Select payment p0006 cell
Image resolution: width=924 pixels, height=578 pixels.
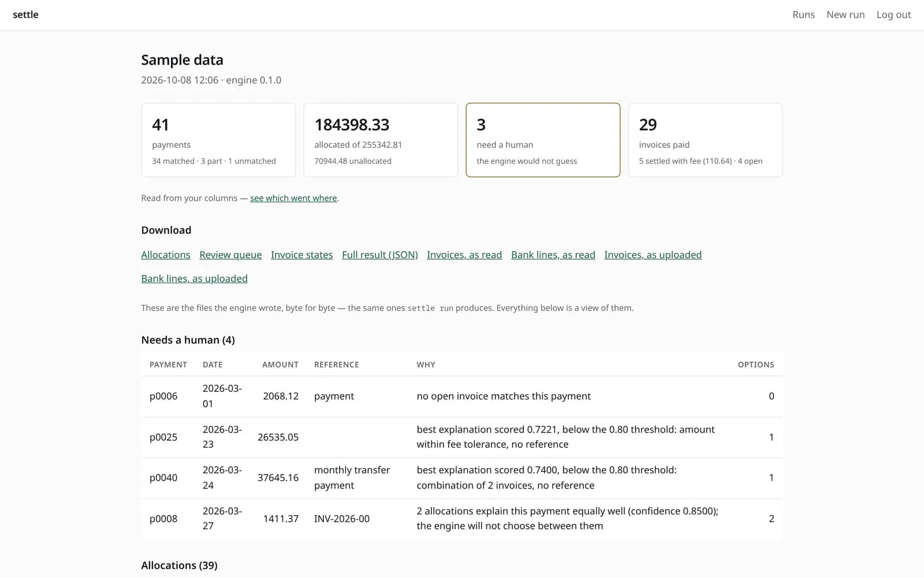(x=163, y=397)
